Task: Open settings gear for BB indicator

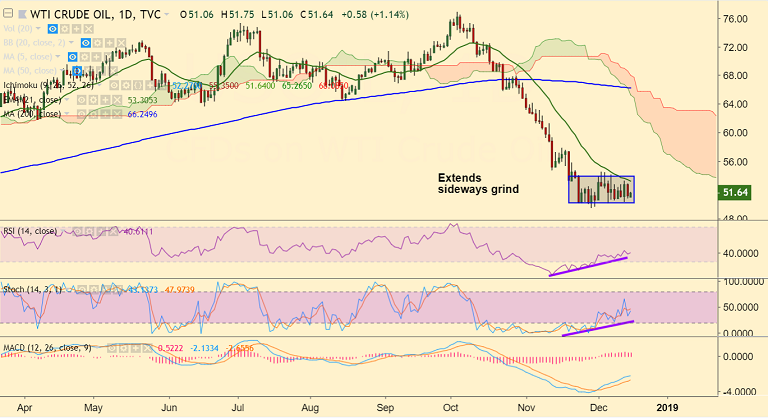Action: click(x=97, y=43)
